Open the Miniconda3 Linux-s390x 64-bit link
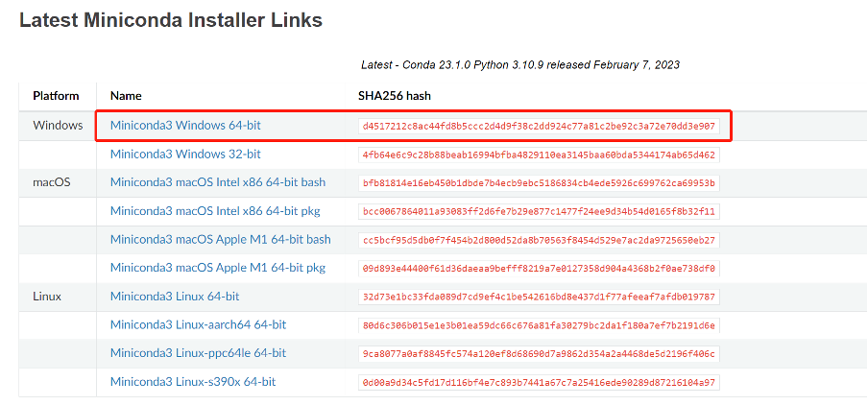The width and height of the screenshot is (868, 405). pos(193,382)
